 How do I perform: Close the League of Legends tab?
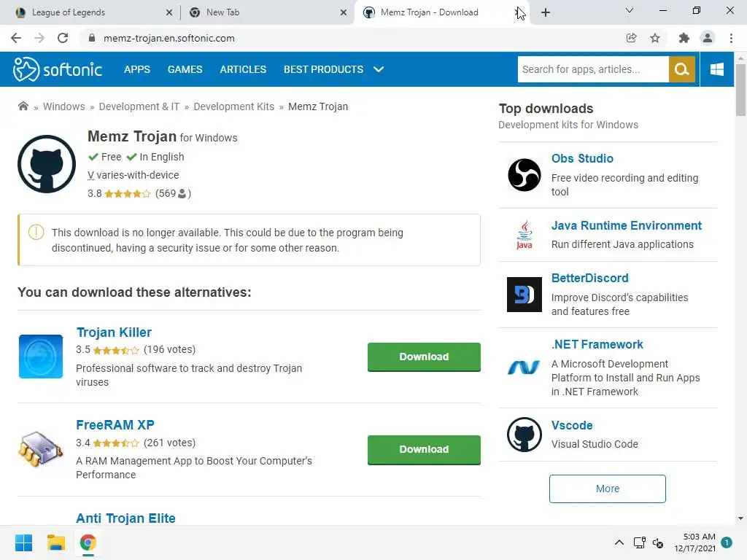point(169,12)
